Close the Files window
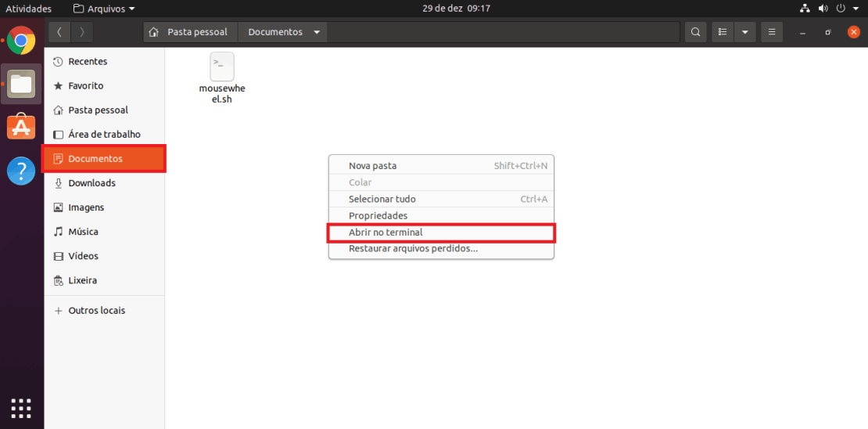This screenshot has width=868, height=429. point(854,32)
